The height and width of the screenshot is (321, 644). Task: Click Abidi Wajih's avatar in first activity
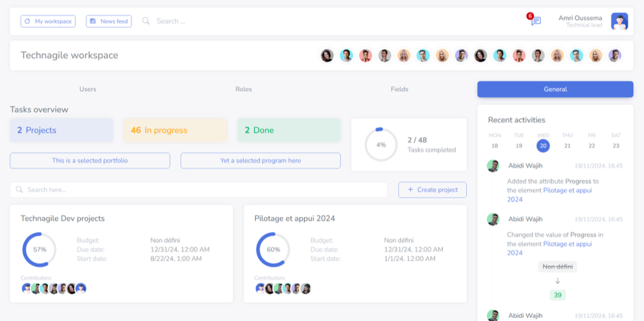(x=493, y=166)
